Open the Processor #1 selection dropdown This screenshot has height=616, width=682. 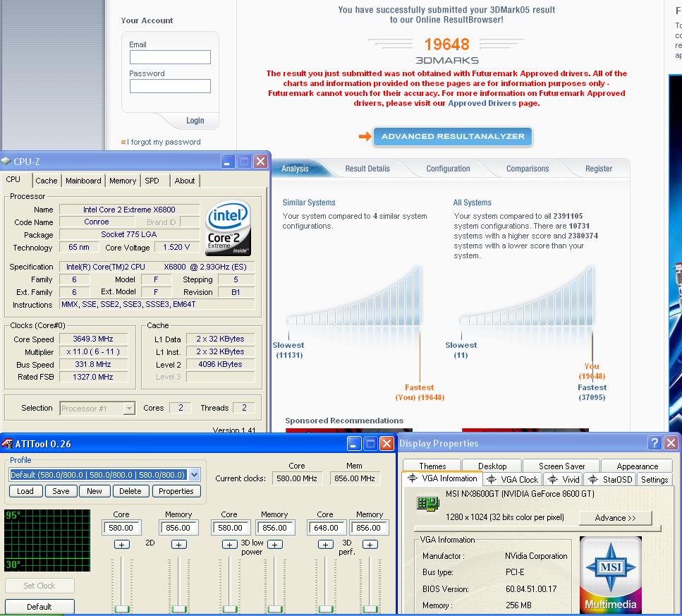[x=129, y=408]
